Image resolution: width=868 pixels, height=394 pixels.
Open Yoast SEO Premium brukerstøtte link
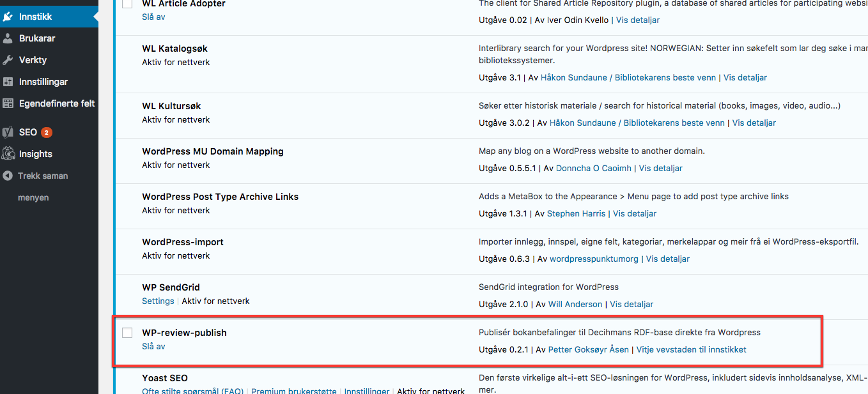click(x=294, y=390)
